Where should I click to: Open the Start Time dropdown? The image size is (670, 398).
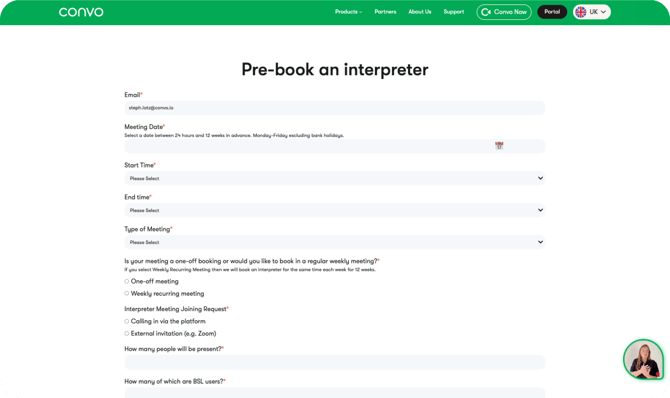[x=335, y=178]
